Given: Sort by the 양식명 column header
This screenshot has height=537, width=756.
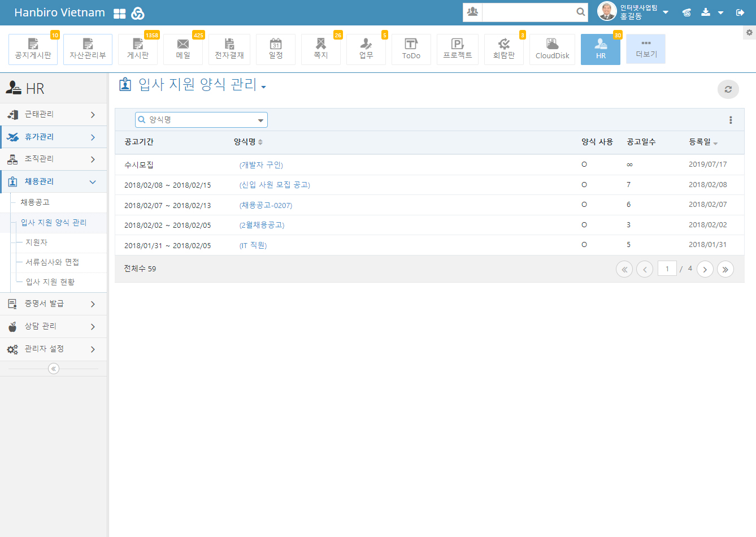Looking at the screenshot, I should tap(248, 142).
